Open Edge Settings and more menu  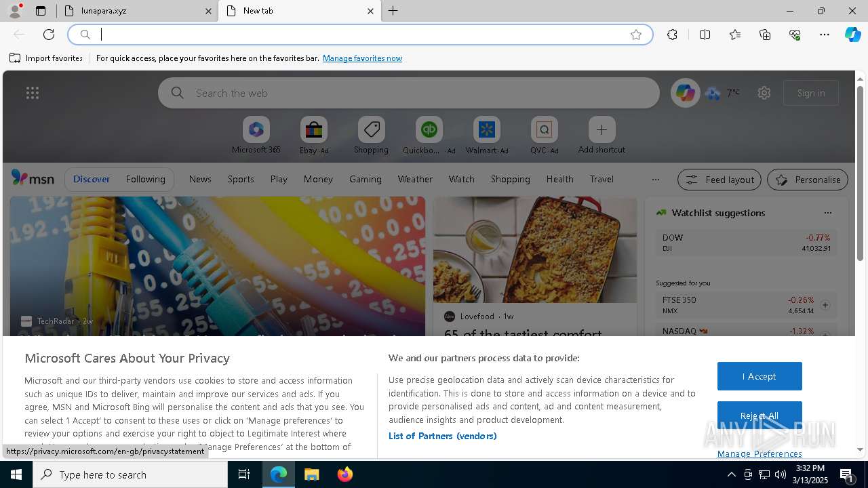coord(825,35)
